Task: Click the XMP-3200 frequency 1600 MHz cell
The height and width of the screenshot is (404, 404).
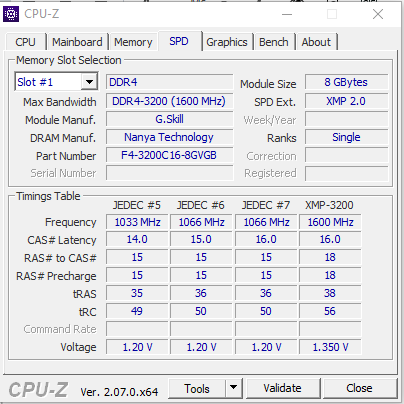Action: coord(330,222)
